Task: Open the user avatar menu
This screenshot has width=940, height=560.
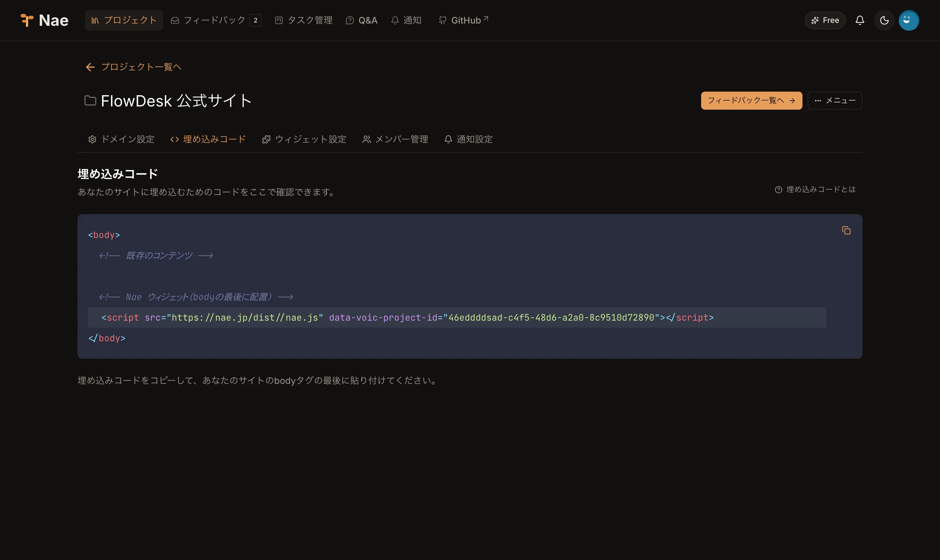Action: (909, 20)
